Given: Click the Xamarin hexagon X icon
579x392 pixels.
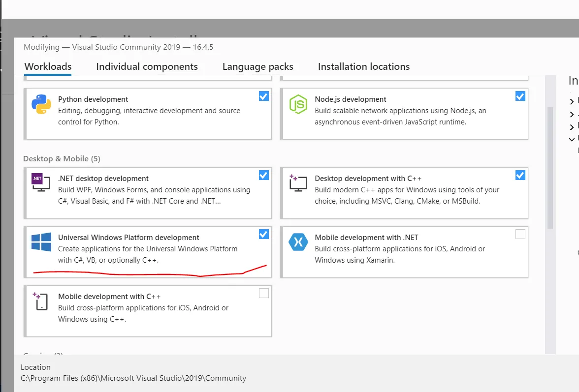Looking at the screenshot, I should (298, 242).
